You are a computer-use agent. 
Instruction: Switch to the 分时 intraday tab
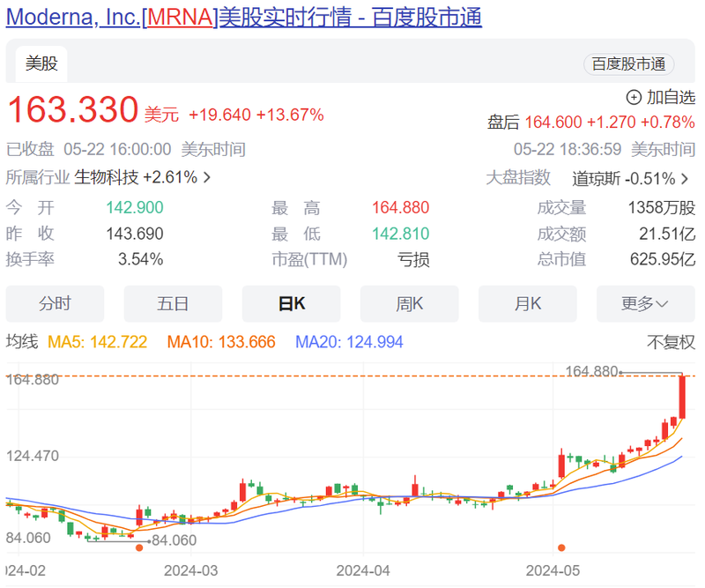[55, 303]
